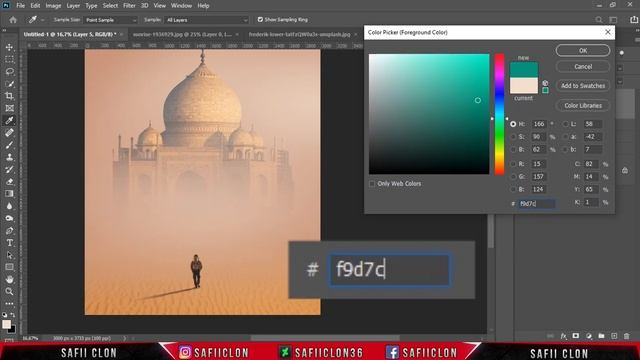640x360 pixels.
Task: Click the Home icon in options bar
Action: tap(13, 20)
